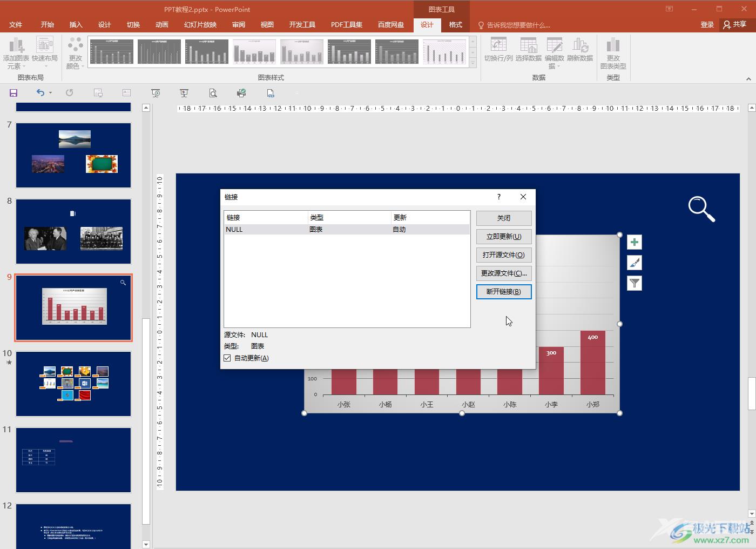Switch to the 插入 tab
756x549 pixels.
click(76, 25)
